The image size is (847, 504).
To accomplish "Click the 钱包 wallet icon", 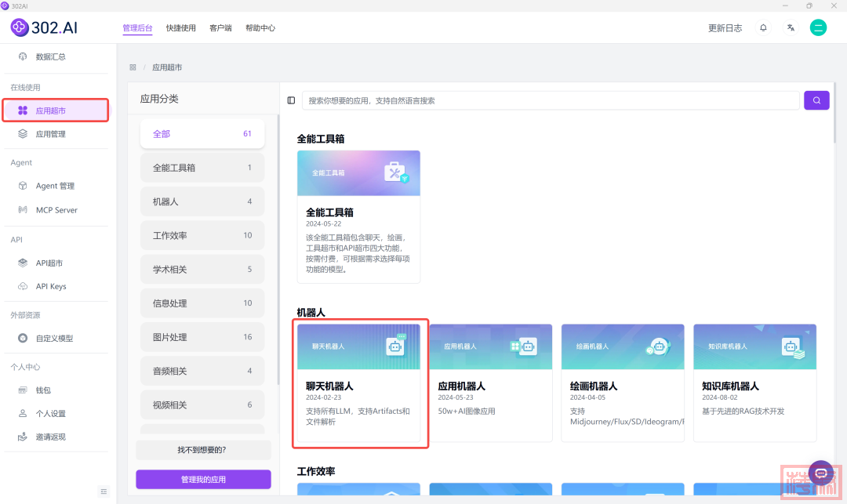I will (23, 390).
